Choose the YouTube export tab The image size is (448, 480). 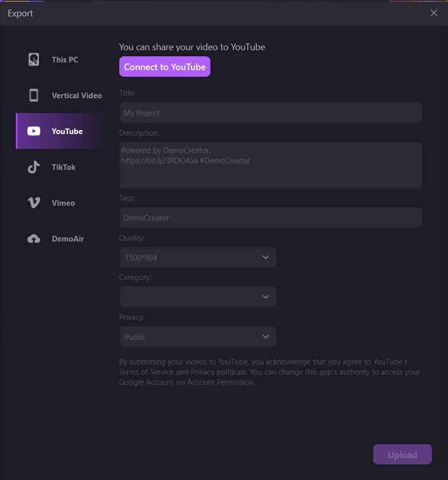[59, 131]
